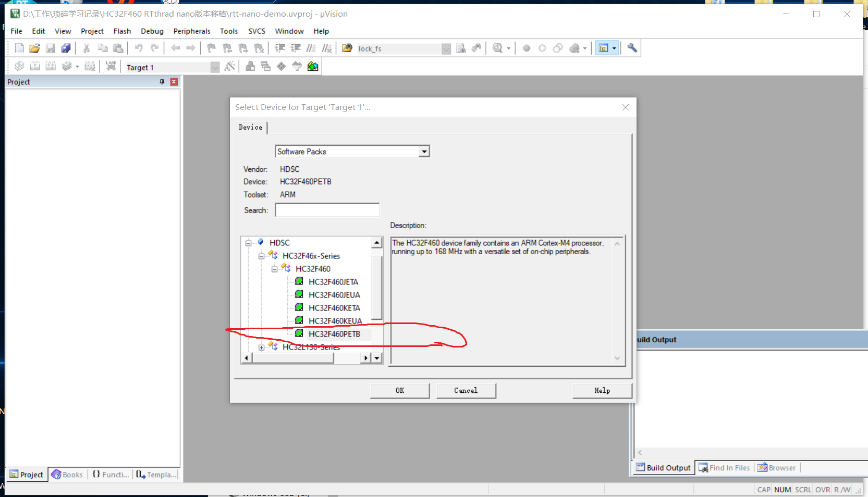Pin the Project panel
The image size is (868, 497).
coord(162,82)
